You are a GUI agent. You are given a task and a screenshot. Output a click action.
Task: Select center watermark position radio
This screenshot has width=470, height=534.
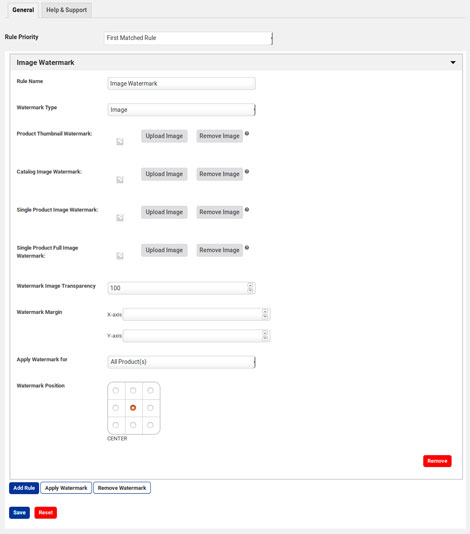(133, 408)
